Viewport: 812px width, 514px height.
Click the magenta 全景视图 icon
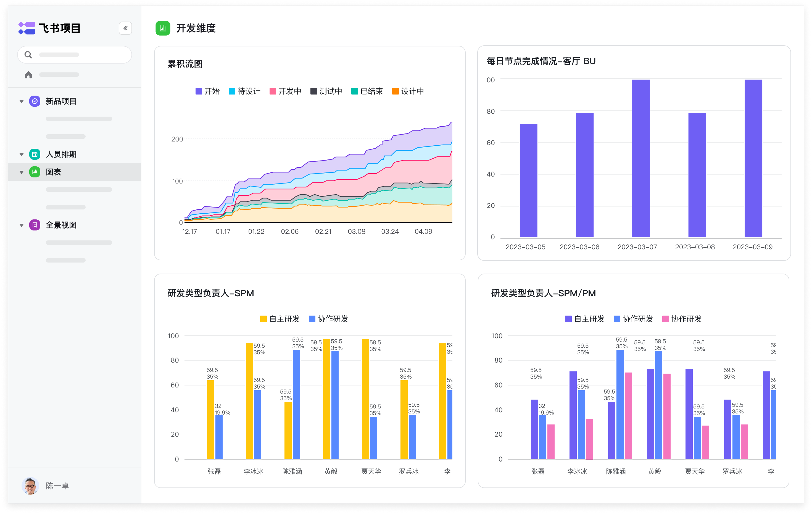pyautogui.click(x=35, y=225)
